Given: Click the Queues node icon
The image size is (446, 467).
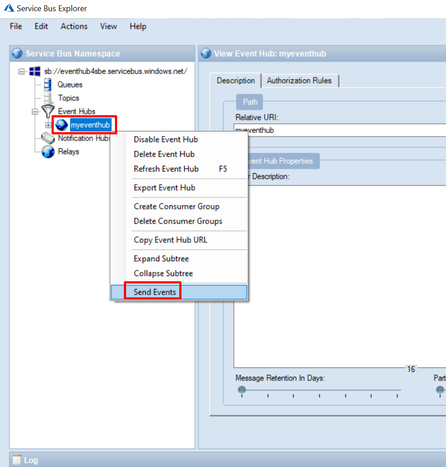Looking at the screenshot, I should coord(48,84).
